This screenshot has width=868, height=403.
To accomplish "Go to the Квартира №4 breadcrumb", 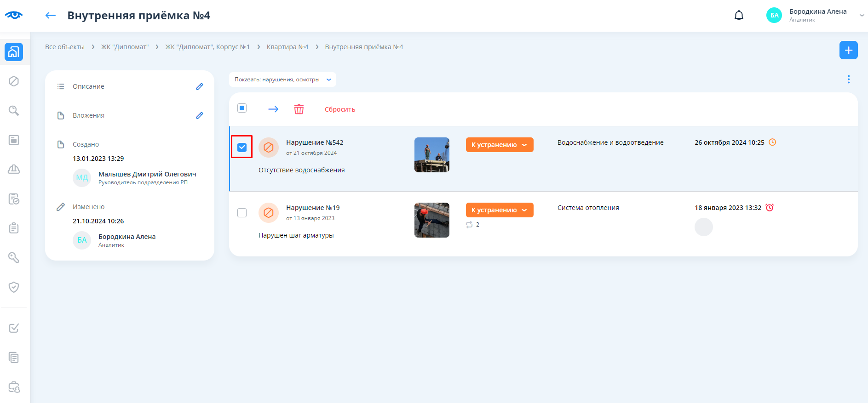I will pos(287,47).
